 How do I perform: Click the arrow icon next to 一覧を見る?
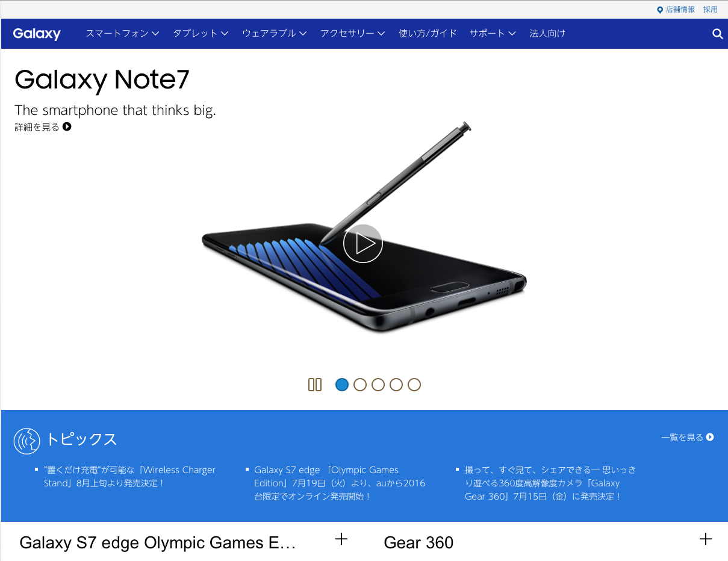click(x=710, y=438)
